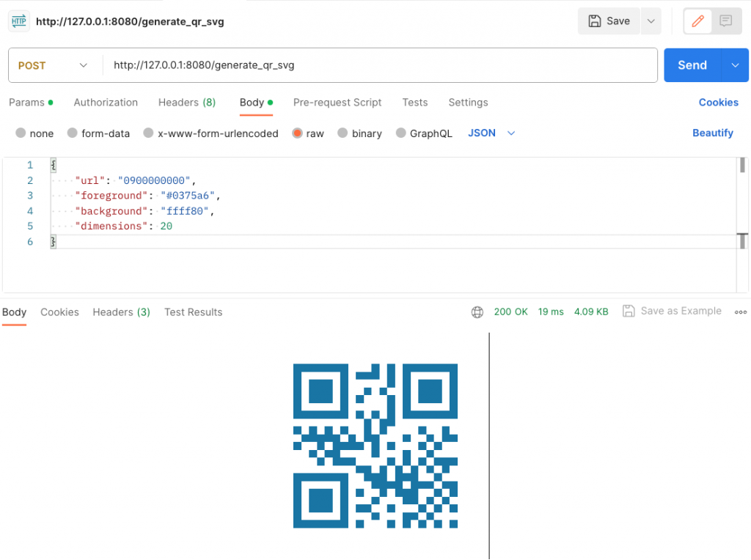The height and width of the screenshot is (560, 751).
Task: Open the response Headers (3) tab
Action: 121,312
